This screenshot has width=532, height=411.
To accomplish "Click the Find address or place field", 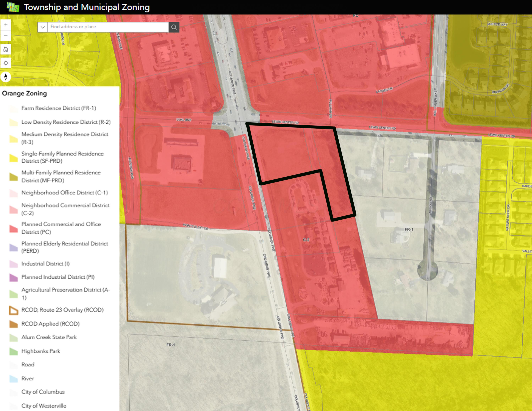I will [108, 27].
